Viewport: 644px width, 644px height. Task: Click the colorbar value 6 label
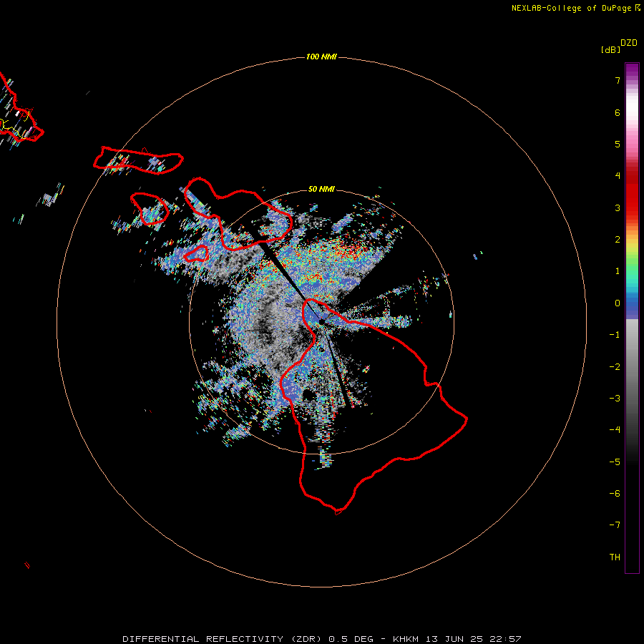pyautogui.click(x=618, y=112)
